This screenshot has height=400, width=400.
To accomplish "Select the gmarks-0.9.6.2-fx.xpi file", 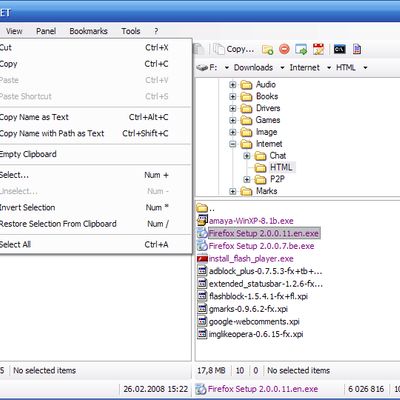I will (248, 309).
